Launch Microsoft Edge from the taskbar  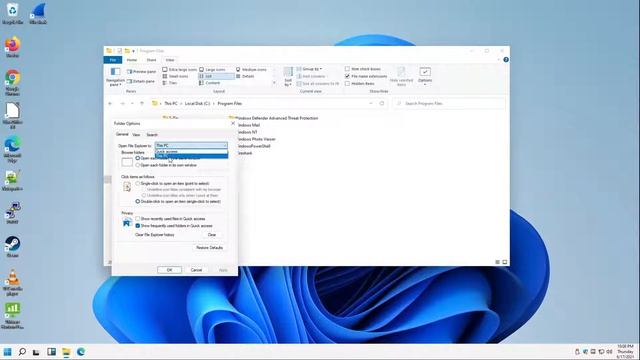tap(81, 352)
